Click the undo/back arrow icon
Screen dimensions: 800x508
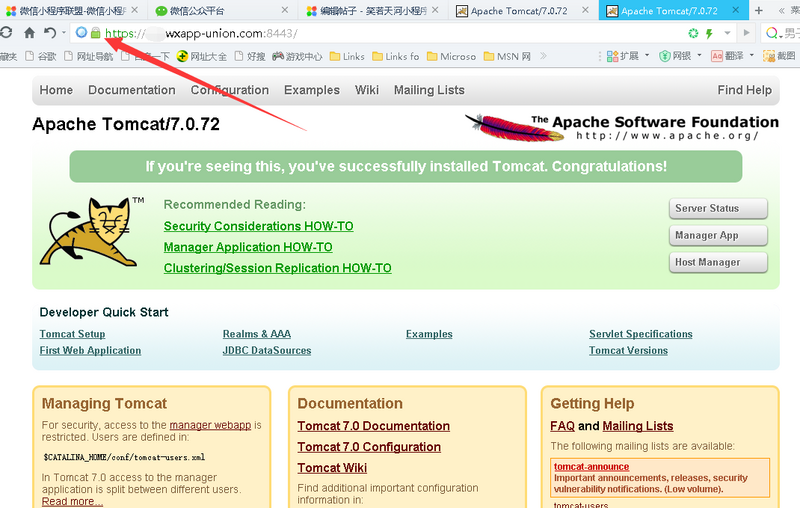49,33
